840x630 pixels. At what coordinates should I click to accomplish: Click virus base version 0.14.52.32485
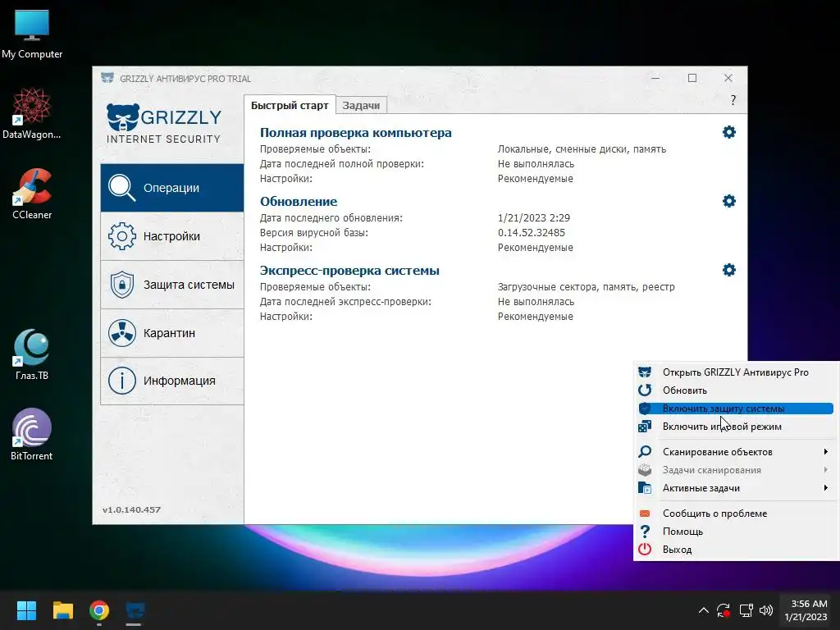coord(531,232)
